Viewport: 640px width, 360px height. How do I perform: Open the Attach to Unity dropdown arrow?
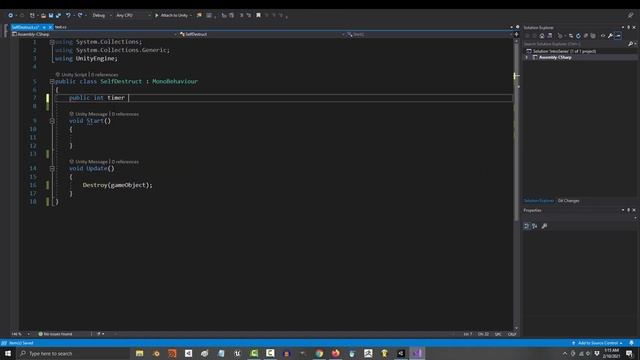[x=191, y=15]
